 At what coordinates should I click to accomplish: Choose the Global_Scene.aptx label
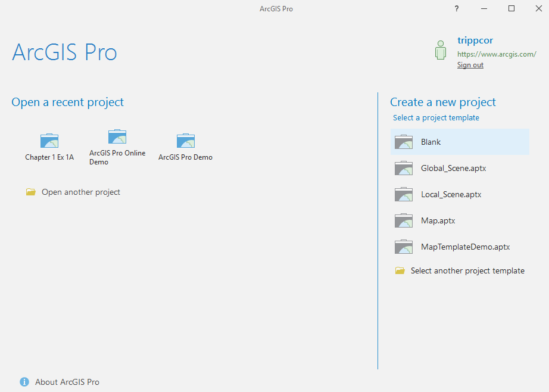(453, 168)
